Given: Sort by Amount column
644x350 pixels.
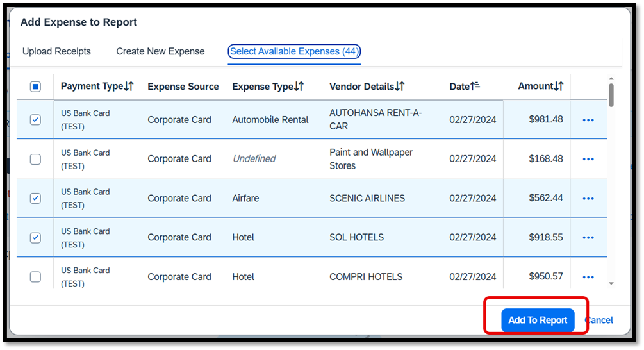Looking at the screenshot, I should point(558,87).
